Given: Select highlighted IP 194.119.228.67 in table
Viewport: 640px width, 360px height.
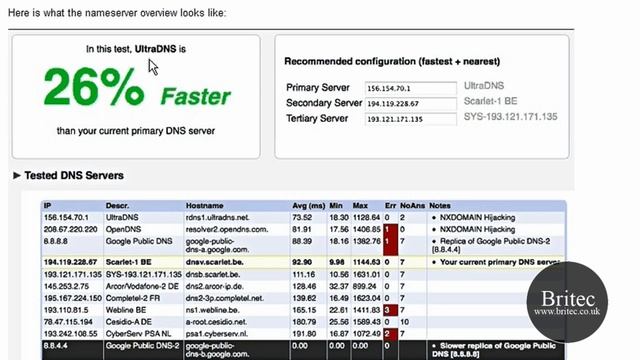Looking at the screenshot, I should point(70,262).
